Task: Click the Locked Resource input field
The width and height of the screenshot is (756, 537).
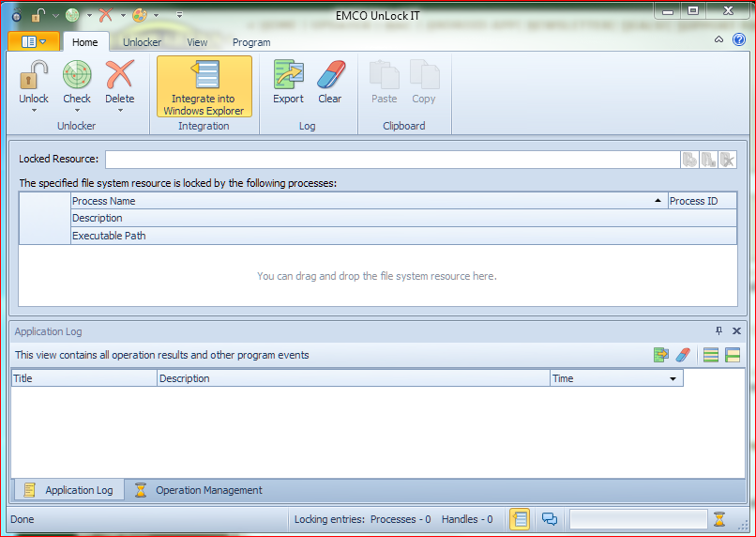Action: coord(392,160)
